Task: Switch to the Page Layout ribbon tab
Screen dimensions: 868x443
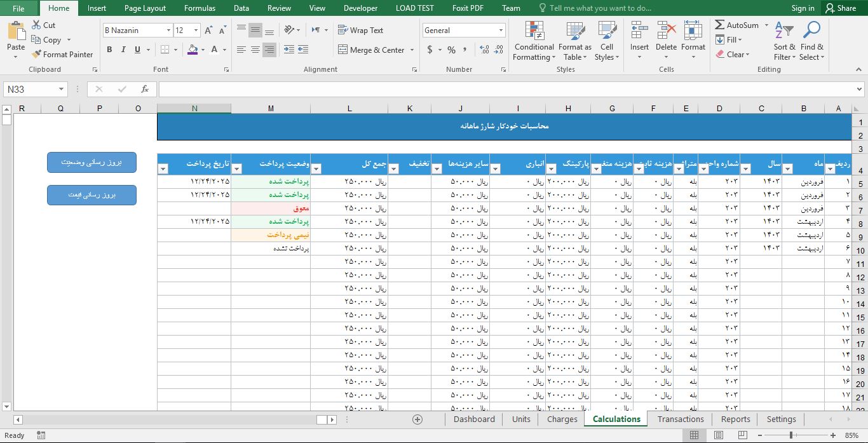Action: pos(145,8)
